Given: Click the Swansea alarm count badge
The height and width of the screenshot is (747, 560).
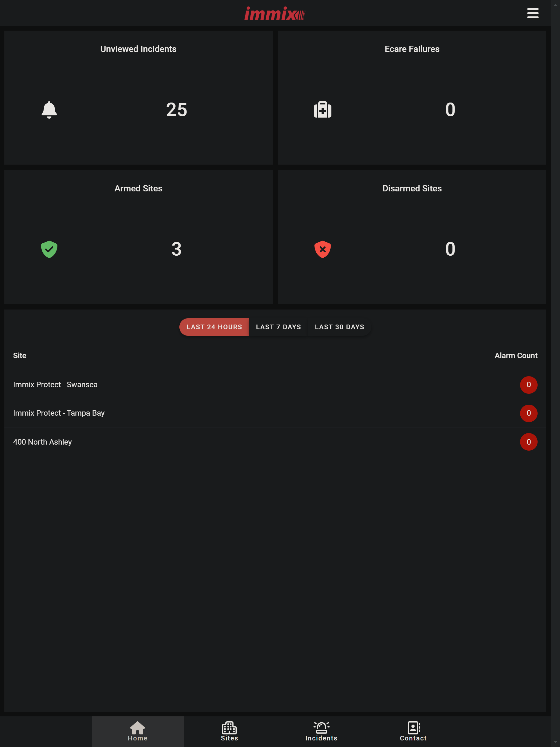Looking at the screenshot, I should [529, 385].
